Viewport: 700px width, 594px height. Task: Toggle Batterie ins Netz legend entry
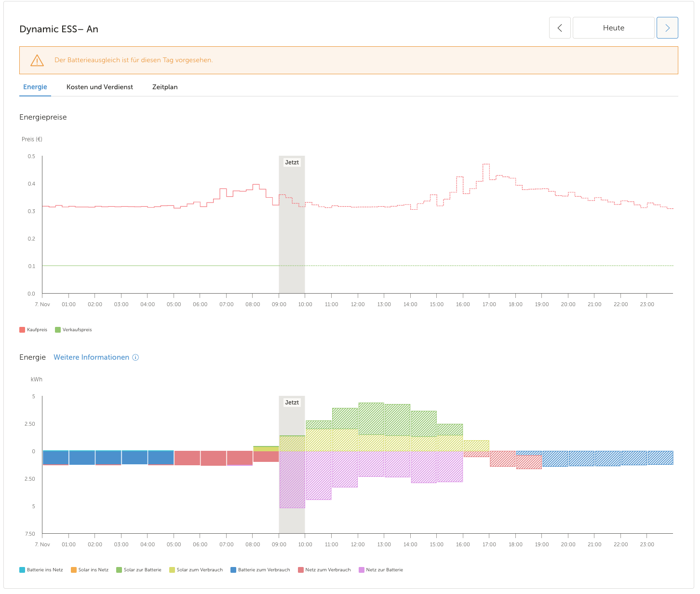point(41,570)
